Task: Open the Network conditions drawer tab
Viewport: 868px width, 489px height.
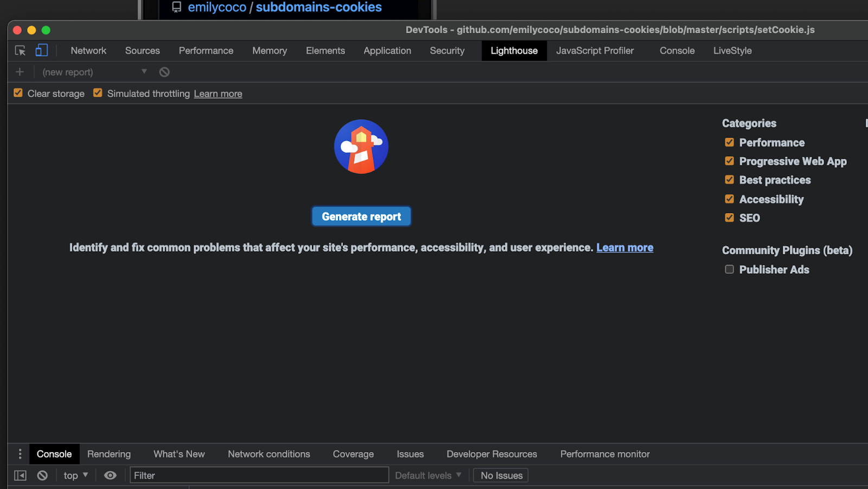Action: [x=269, y=454]
